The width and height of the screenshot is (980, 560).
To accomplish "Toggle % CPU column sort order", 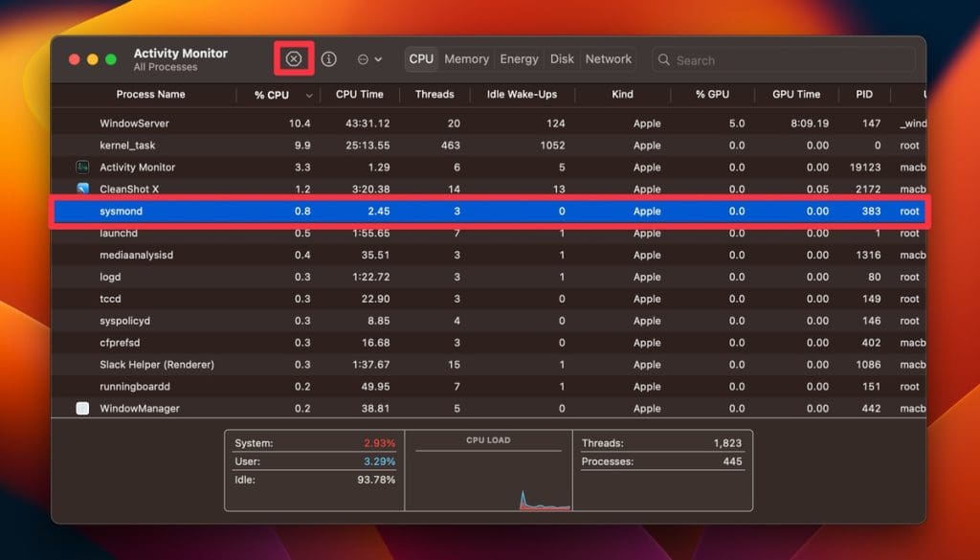I will point(280,95).
